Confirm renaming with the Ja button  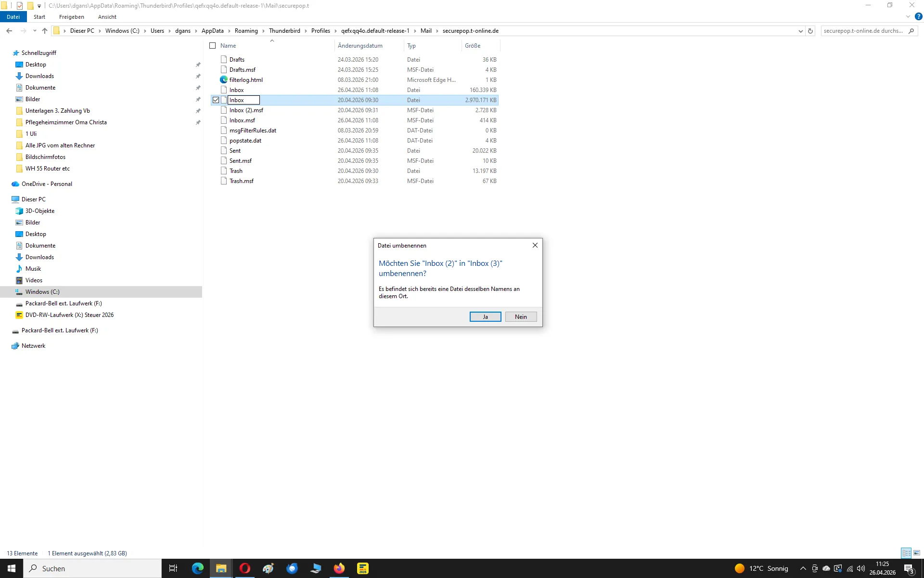pyautogui.click(x=485, y=316)
